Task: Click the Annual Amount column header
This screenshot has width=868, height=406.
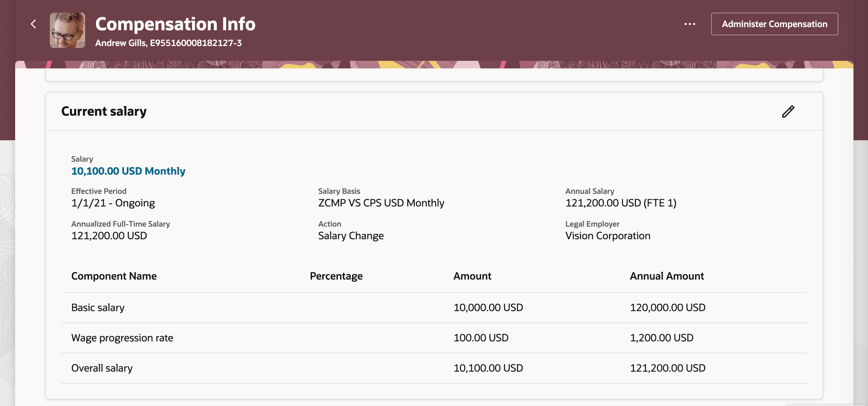Action: click(666, 276)
